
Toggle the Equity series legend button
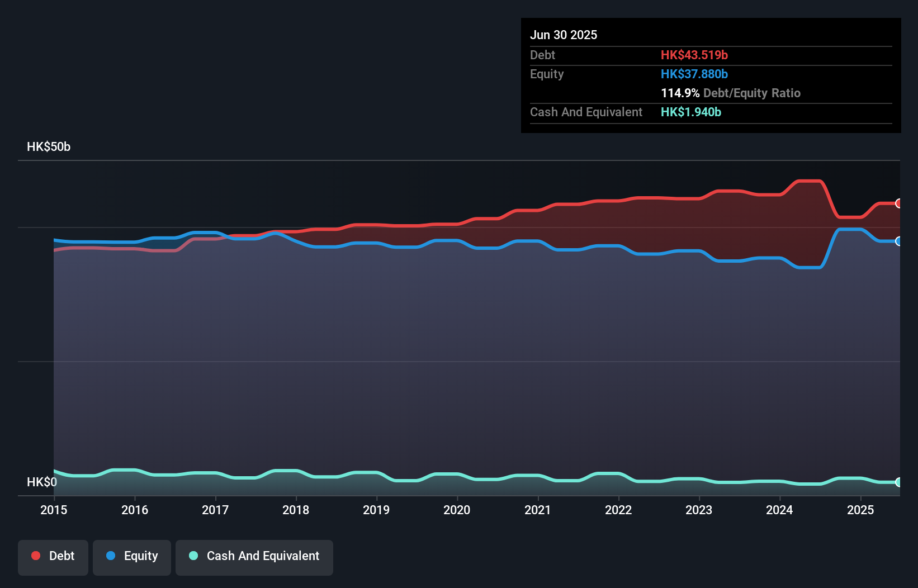tap(132, 557)
